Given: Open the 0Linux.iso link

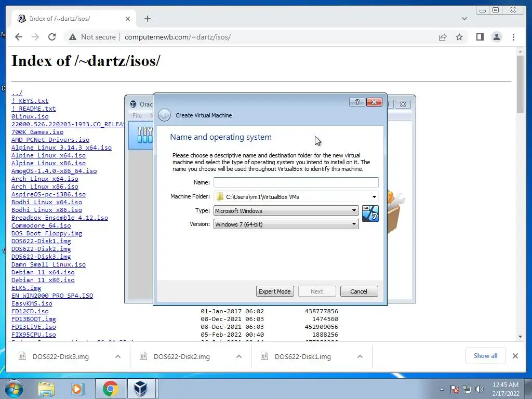Looking at the screenshot, I should (x=30, y=116).
